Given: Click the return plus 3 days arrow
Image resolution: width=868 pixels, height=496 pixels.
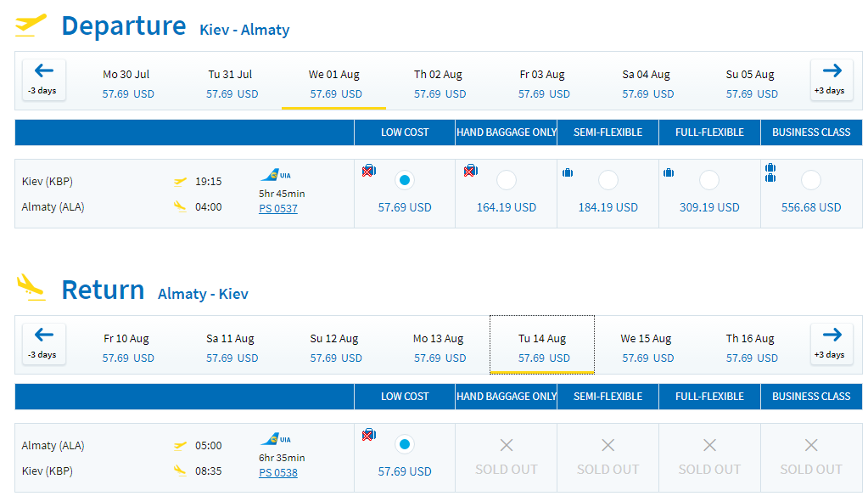Looking at the screenshot, I should click(832, 344).
